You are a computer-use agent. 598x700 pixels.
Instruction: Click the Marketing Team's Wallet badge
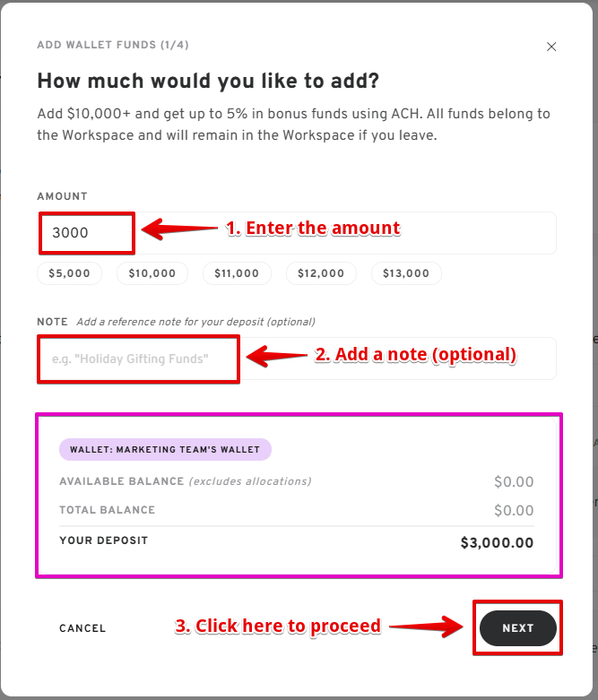[x=165, y=450]
